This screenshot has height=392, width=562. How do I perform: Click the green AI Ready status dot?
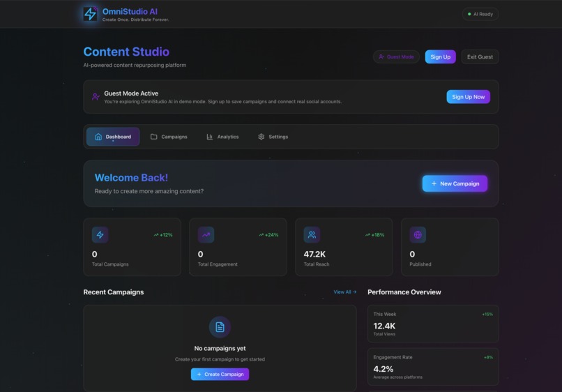[469, 15]
